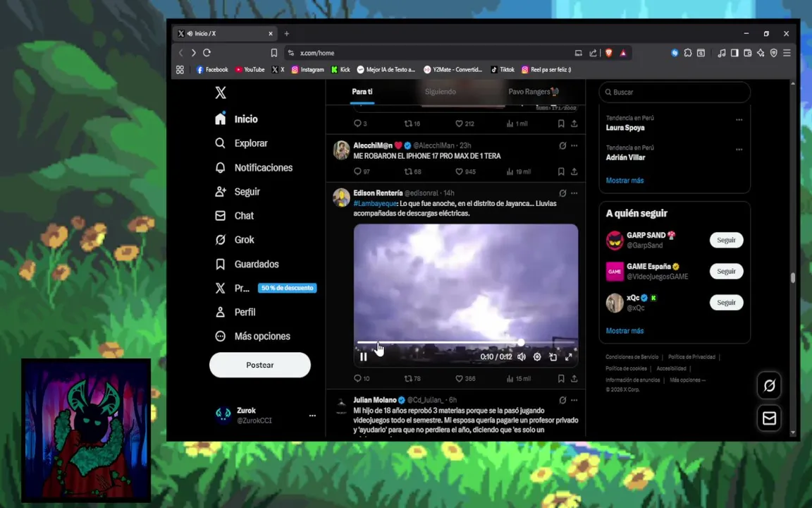This screenshot has height=508, width=812.
Task: Ask Grok about Julian Molano's post
Action: 562,400
